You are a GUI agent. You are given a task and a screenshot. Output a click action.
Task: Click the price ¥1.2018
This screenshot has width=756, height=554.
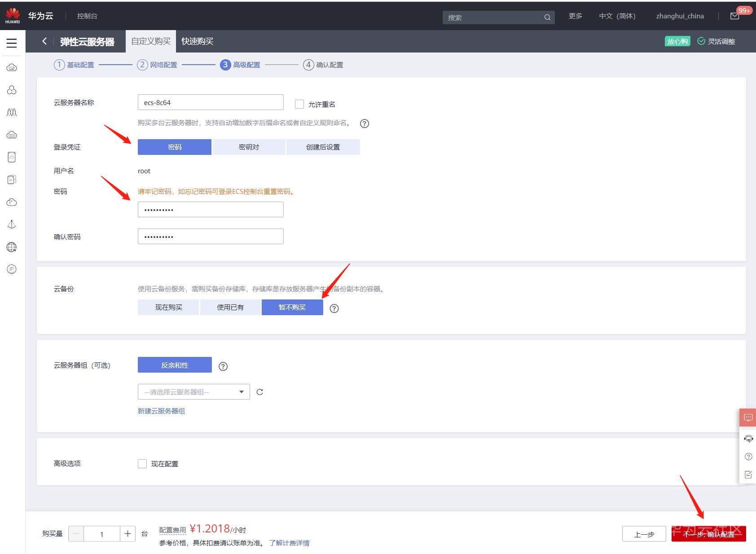click(210, 529)
